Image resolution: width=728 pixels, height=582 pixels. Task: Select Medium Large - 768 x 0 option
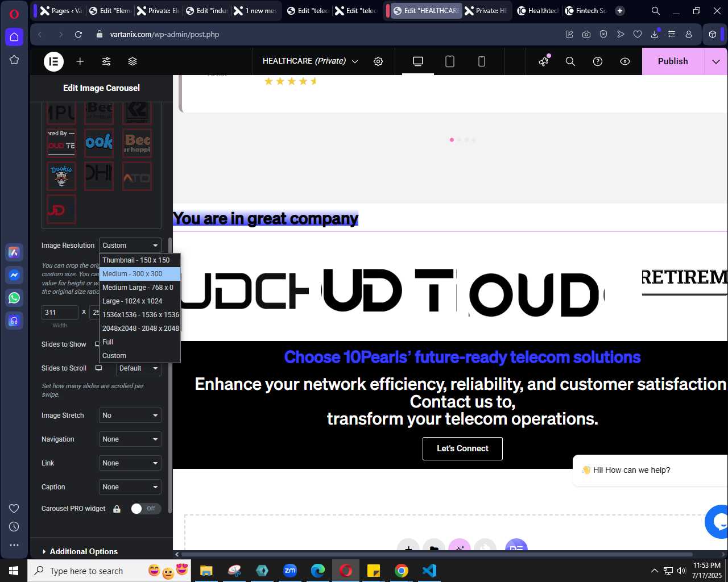coord(140,288)
